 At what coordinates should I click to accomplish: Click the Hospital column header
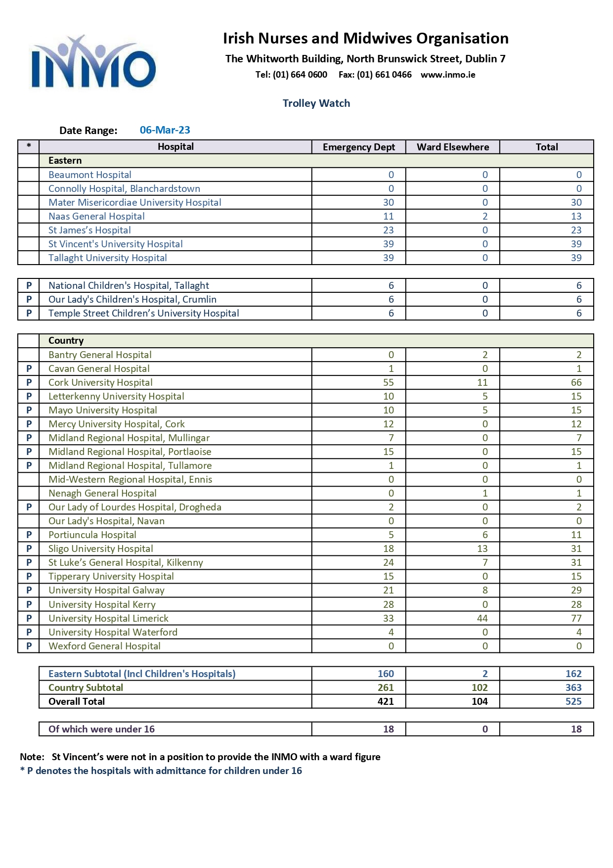175,146
